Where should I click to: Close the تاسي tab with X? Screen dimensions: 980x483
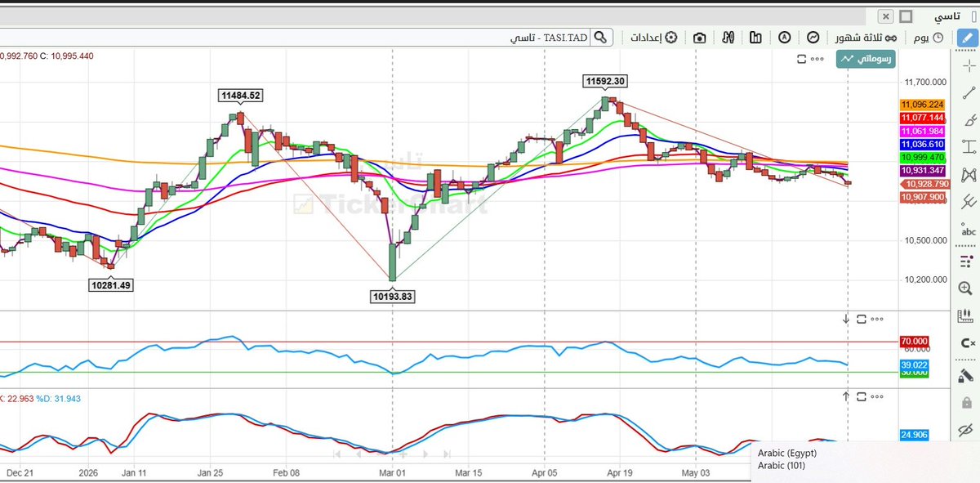(x=885, y=16)
